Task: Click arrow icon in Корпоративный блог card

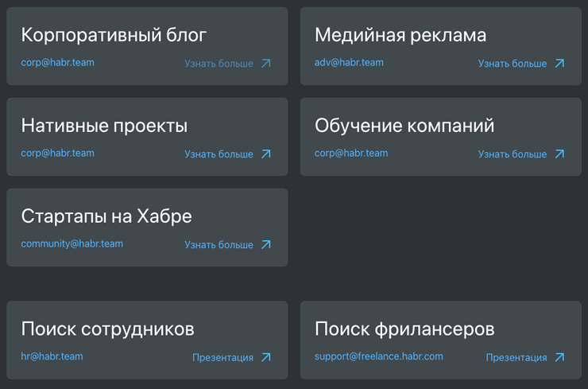Action: 266,64
